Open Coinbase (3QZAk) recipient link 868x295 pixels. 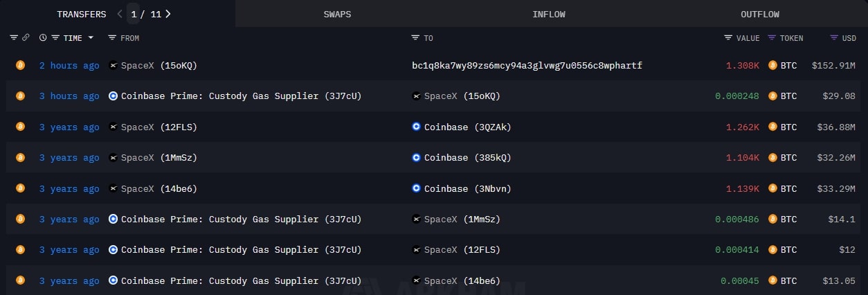click(467, 127)
